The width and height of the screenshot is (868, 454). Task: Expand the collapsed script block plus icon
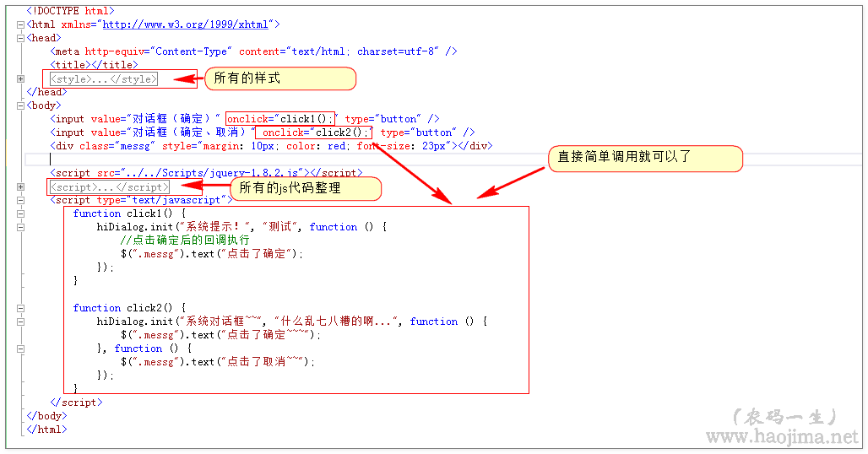click(x=20, y=186)
